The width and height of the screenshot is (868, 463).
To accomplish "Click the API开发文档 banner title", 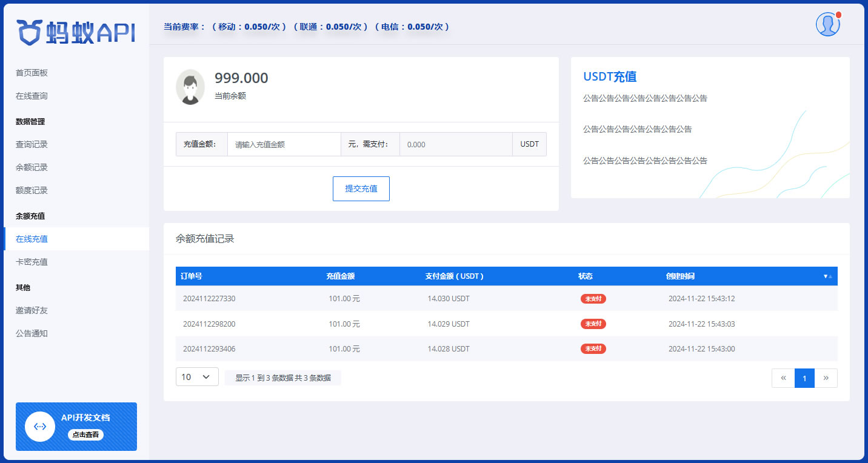I will coord(85,418).
